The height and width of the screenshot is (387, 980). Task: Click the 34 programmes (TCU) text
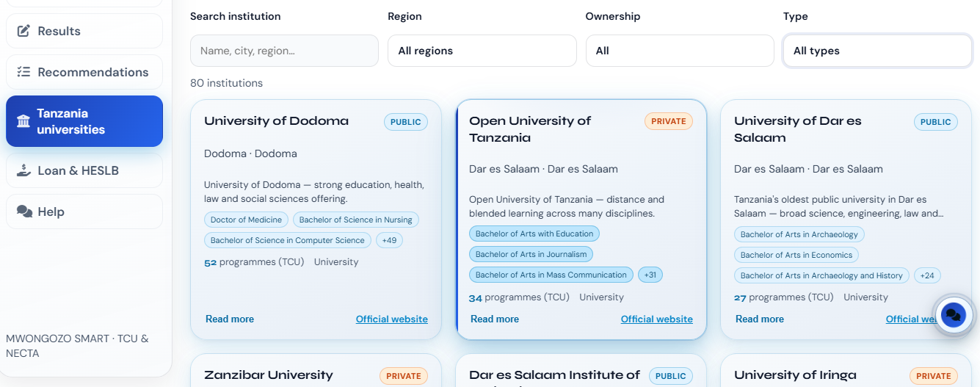[519, 297]
